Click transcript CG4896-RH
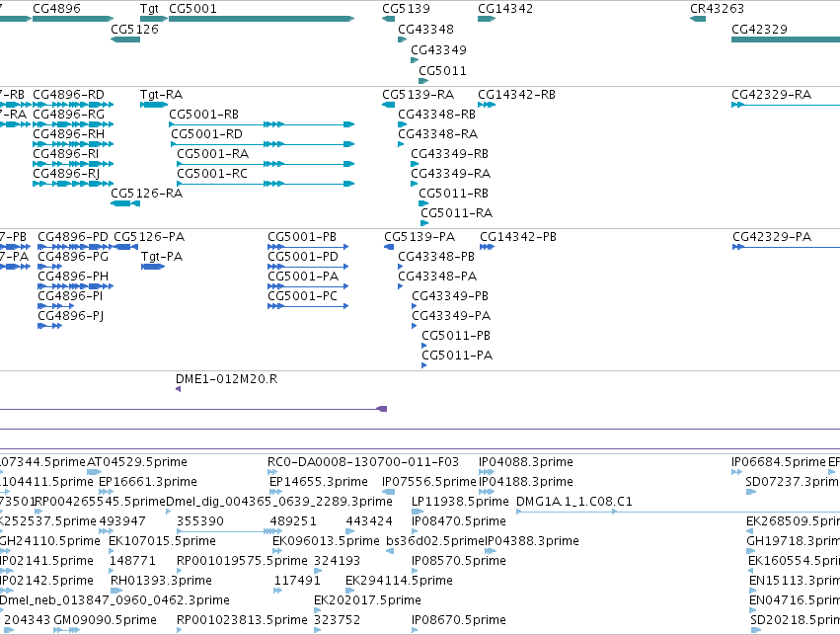The height and width of the screenshot is (635, 840). [x=68, y=134]
